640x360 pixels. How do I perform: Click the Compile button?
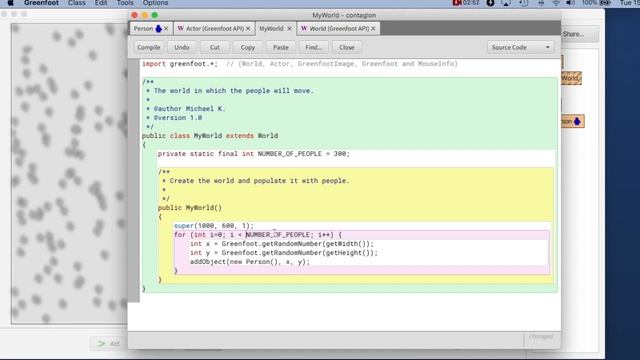click(x=149, y=47)
